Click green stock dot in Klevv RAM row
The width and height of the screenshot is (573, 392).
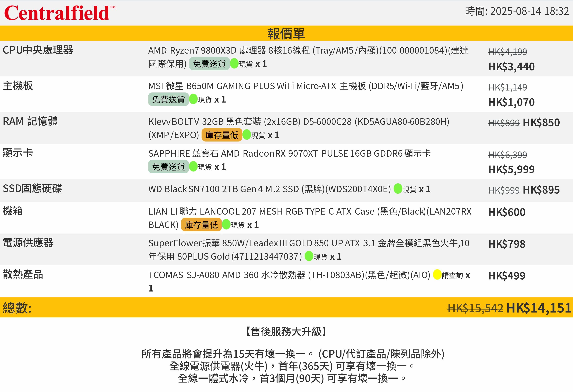click(x=247, y=135)
